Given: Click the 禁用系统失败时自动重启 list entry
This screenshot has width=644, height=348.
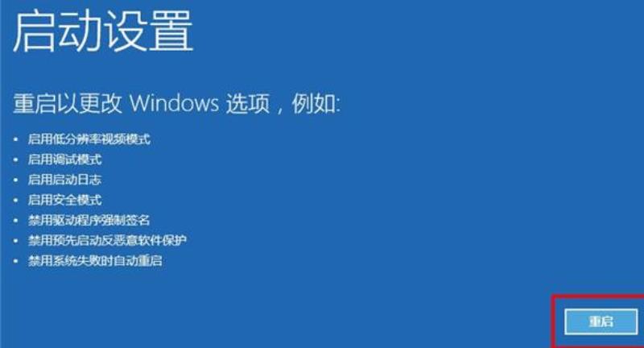Looking at the screenshot, I should 95,260.
